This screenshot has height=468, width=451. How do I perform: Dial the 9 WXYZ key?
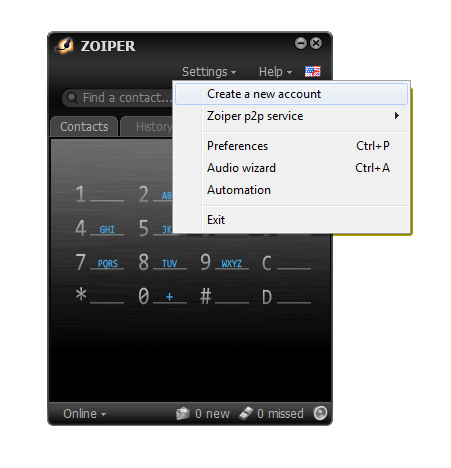tap(224, 263)
